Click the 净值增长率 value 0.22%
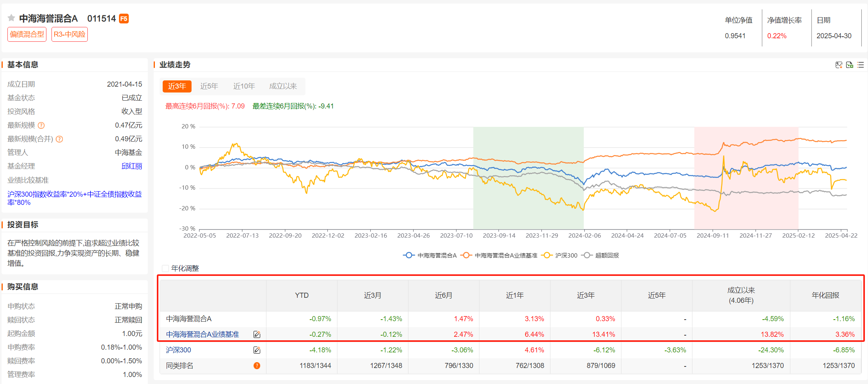This screenshot has width=868, height=384. (x=777, y=36)
